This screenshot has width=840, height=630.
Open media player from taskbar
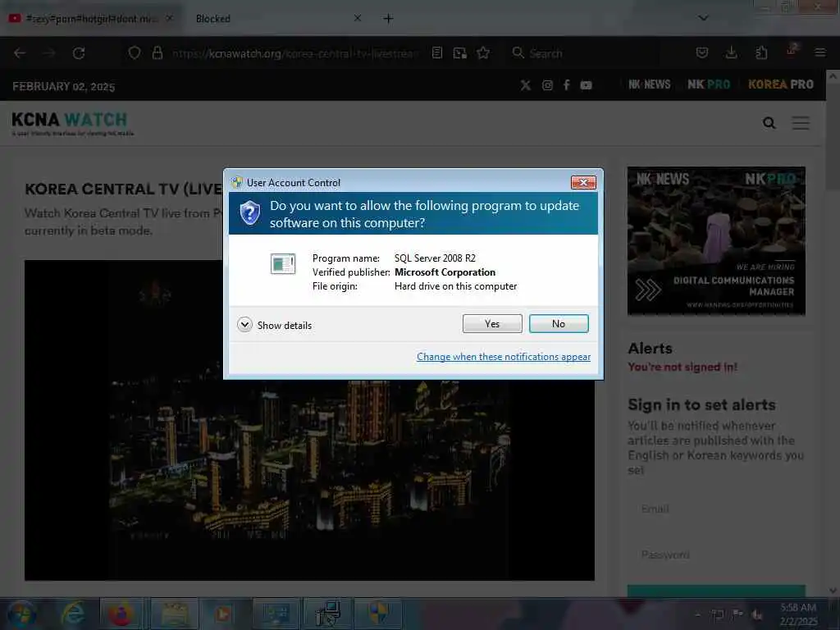(x=223, y=614)
